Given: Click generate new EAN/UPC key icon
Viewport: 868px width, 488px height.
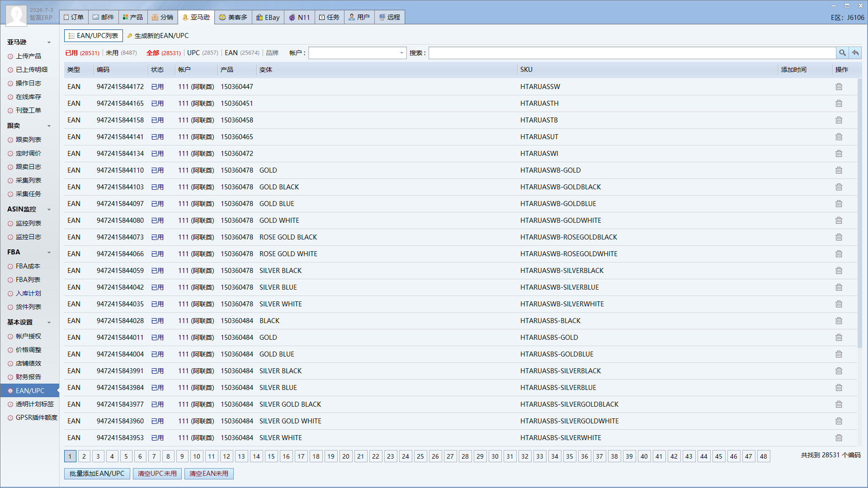Looking at the screenshot, I should pos(130,36).
